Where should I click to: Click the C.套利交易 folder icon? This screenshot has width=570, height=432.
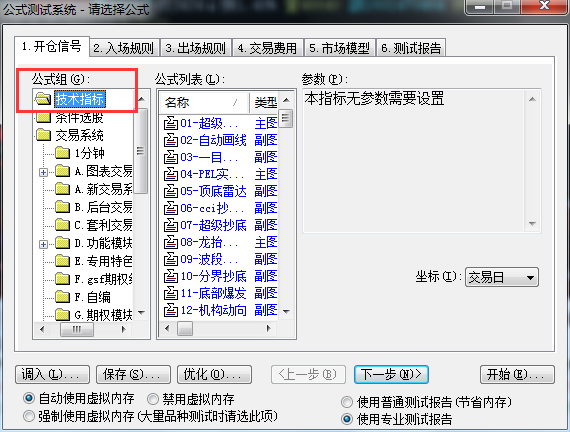click(x=63, y=225)
